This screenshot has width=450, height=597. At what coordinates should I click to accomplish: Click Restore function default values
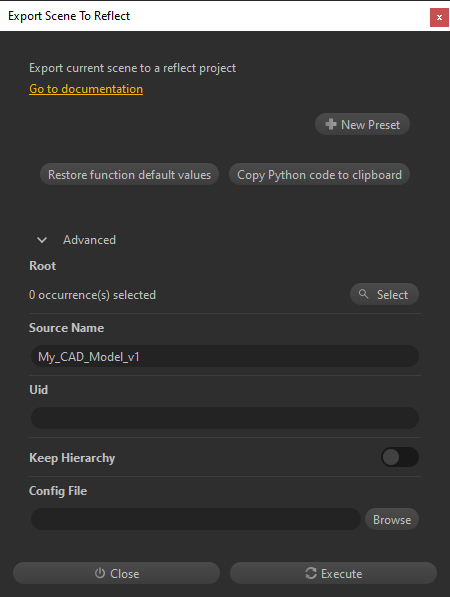(129, 174)
